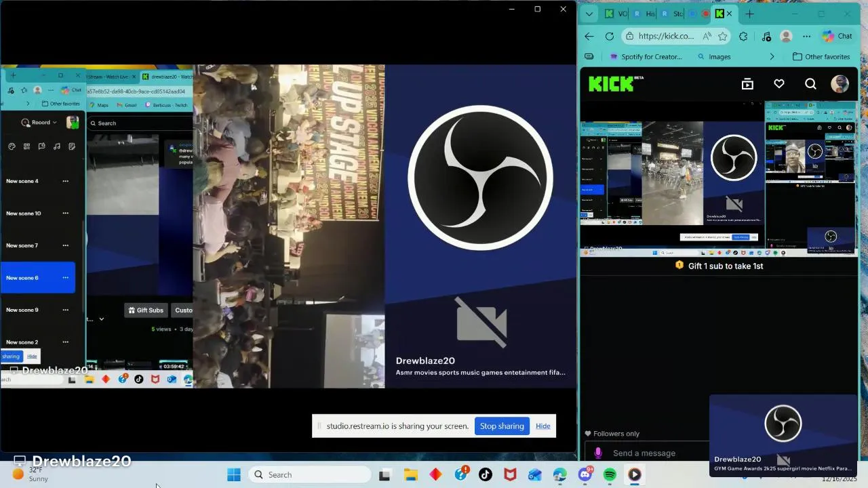868x488 pixels.
Task: Open the Kick favorites heart icon
Action: tap(779, 83)
